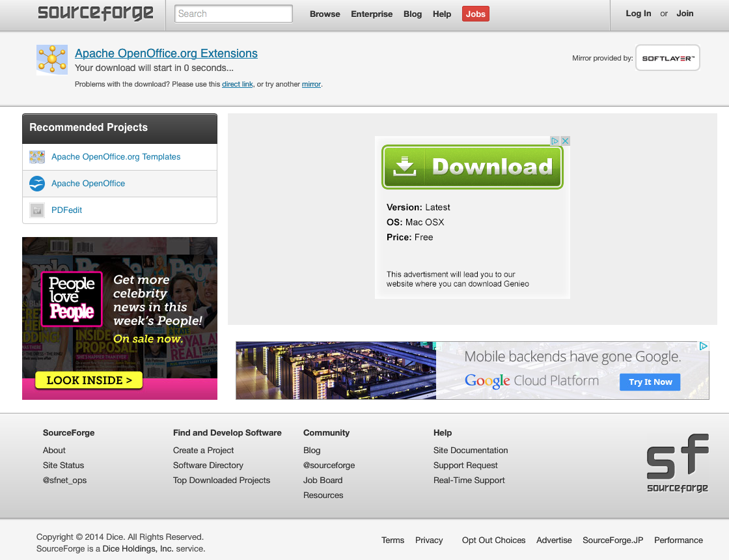This screenshot has height=560, width=729.
Task: Click the direct link for download
Action: pyautogui.click(x=237, y=84)
